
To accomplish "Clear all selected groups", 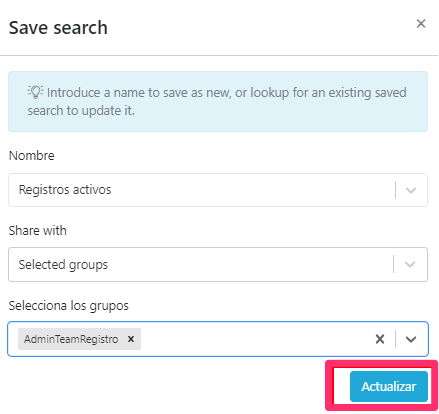I will point(380,339).
